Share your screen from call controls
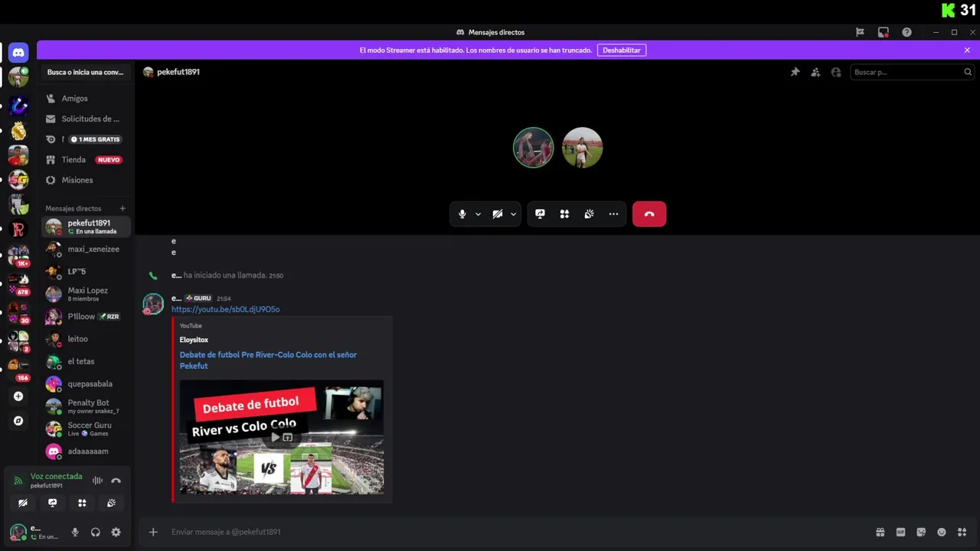This screenshot has width=980, height=551. (x=540, y=214)
